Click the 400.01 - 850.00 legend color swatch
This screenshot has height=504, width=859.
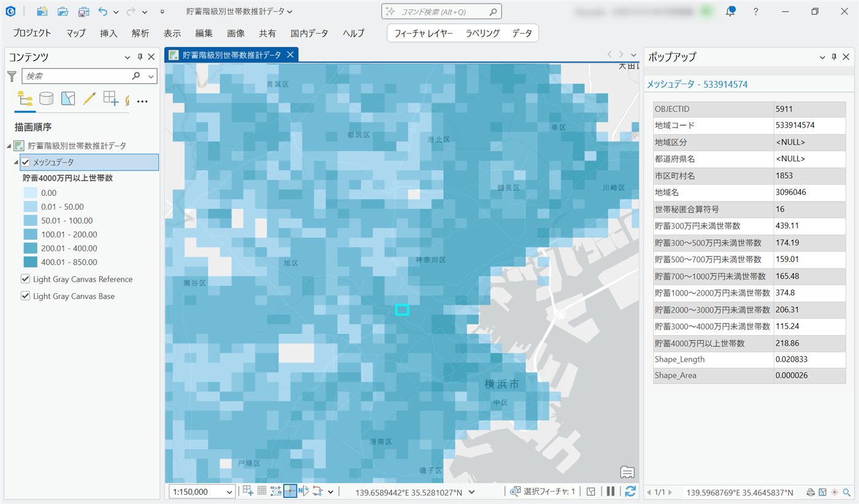pyautogui.click(x=30, y=262)
